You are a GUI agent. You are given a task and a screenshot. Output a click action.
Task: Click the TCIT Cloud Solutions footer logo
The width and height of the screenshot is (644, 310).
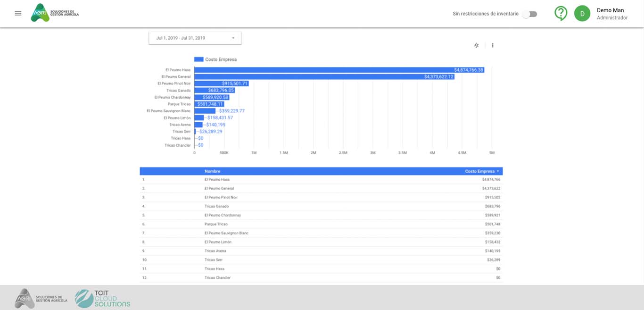(102, 298)
